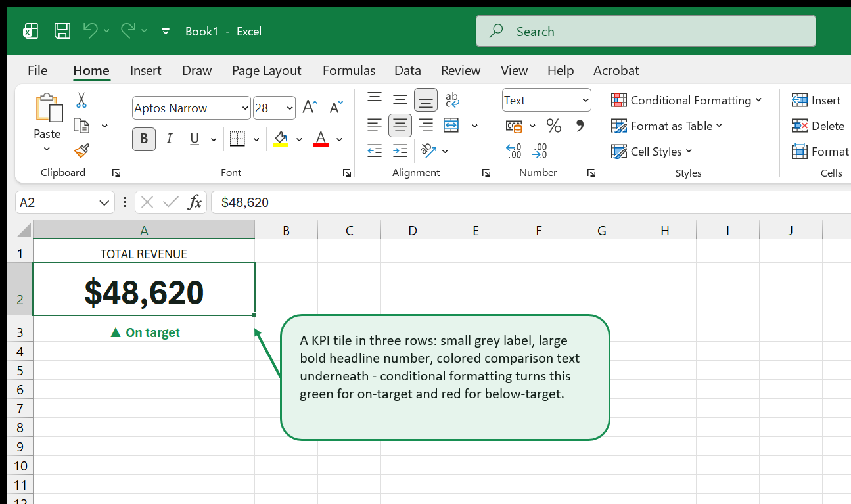
Task: Select the entire sheet with the corner triangle
Action: pos(24,231)
